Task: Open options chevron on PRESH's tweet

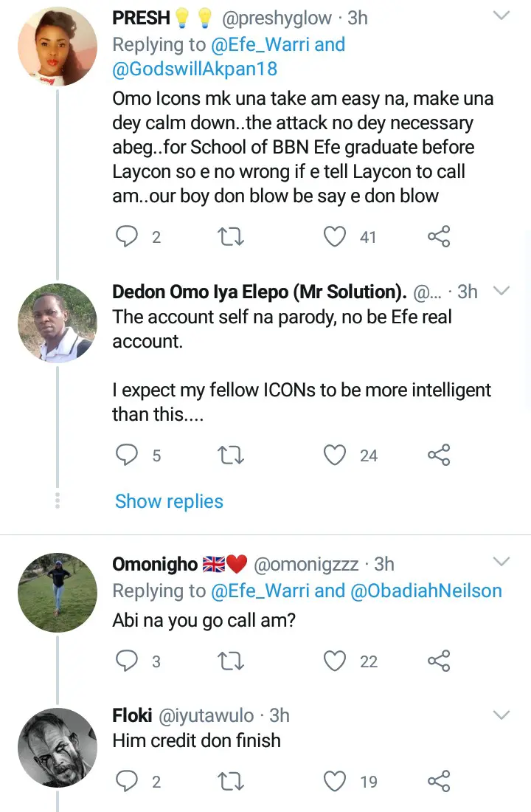Action: point(502,16)
